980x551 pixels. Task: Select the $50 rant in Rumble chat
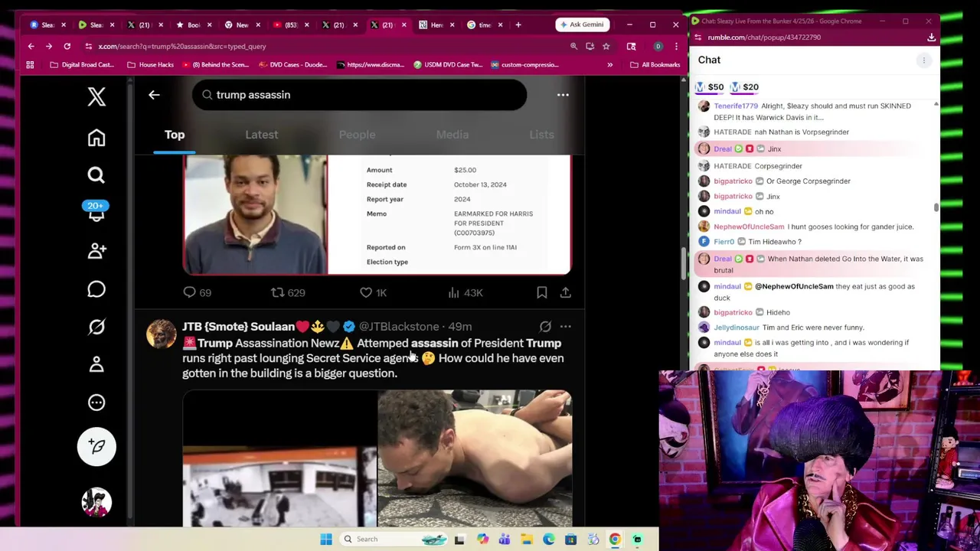(709, 87)
